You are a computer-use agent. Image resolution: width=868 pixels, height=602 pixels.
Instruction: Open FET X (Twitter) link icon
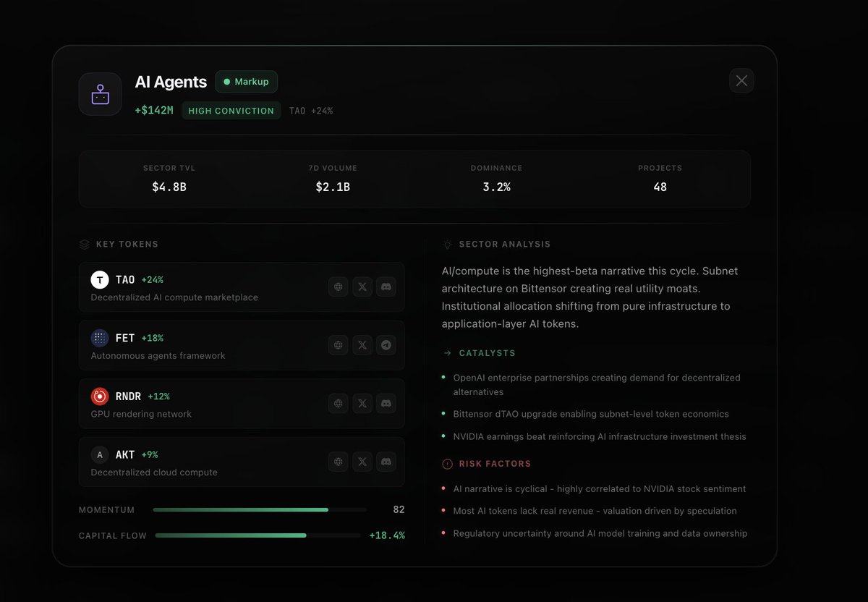click(362, 345)
